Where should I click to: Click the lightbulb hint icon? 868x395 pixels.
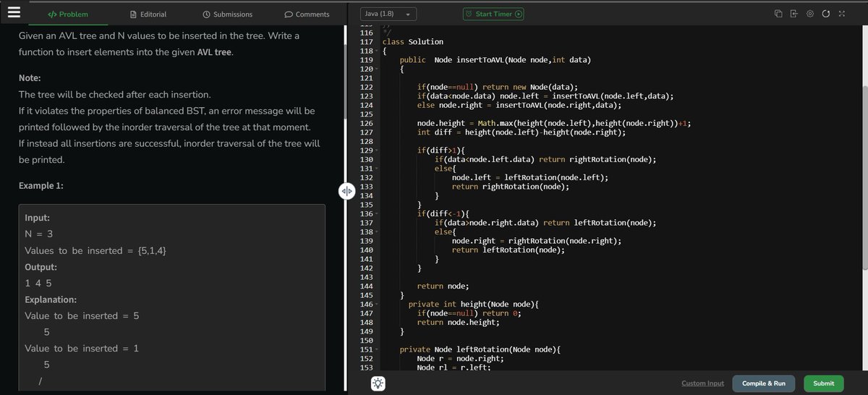(379, 384)
